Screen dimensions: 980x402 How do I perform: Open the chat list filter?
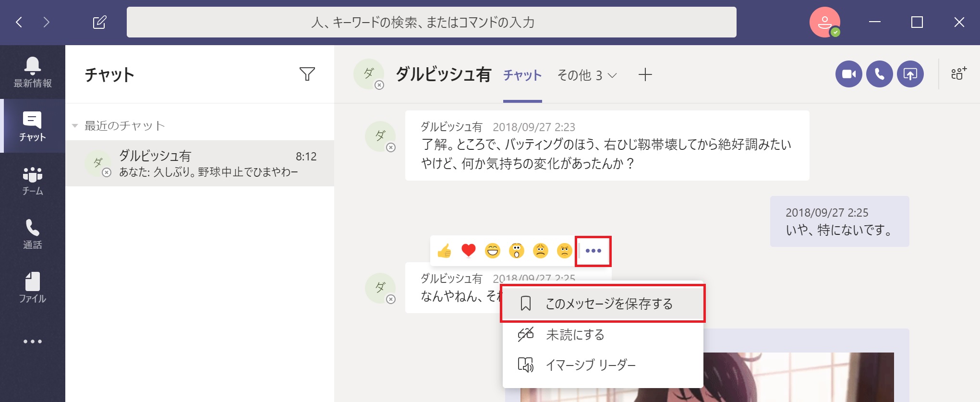[307, 74]
